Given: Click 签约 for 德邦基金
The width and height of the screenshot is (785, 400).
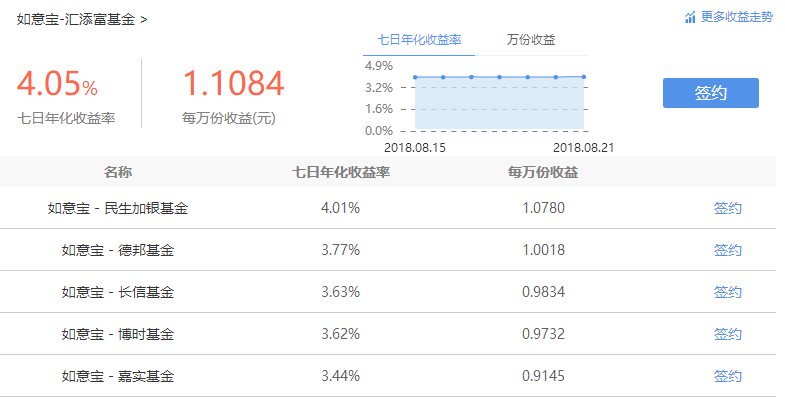Looking at the screenshot, I should click(727, 250).
